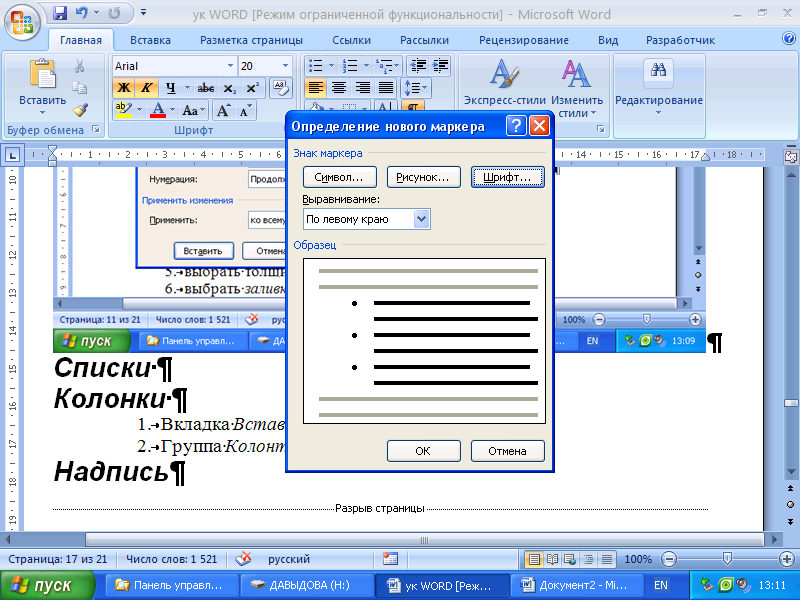Cut selection with the scissors icon
Image resolution: width=800 pixels, height=600 pixels.
coord(80,66)
